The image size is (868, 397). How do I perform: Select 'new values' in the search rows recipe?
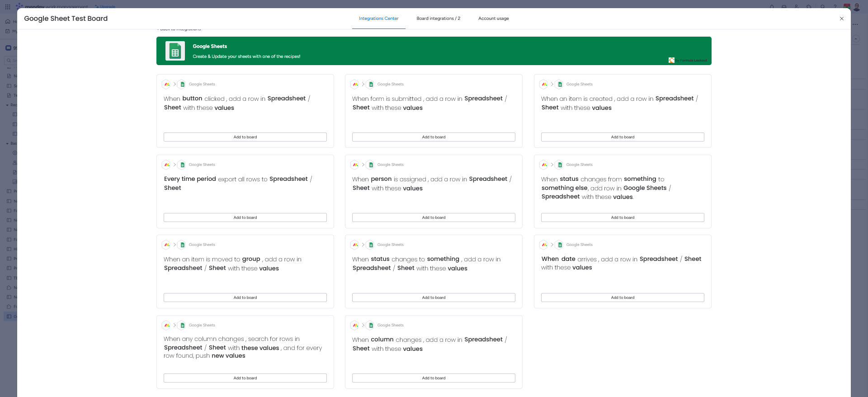click(228, 356)
